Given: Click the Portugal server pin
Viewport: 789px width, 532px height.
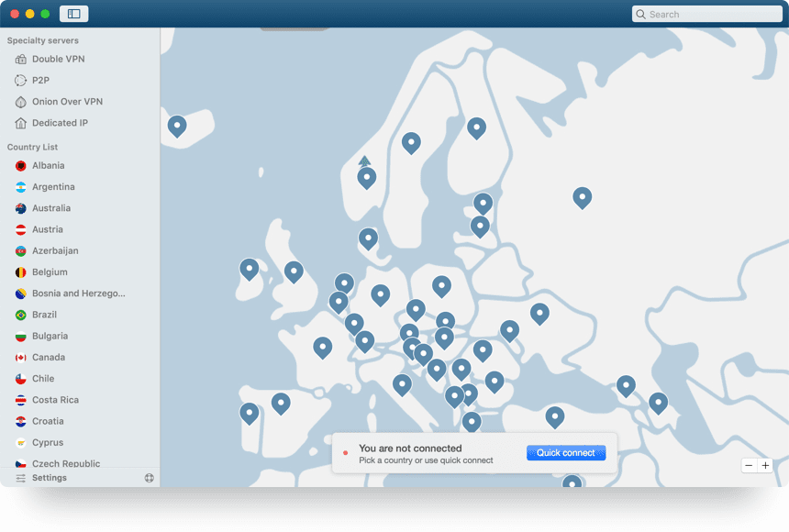Looking at the screenshot, I should pyautogui.click(x=249, y=414).
